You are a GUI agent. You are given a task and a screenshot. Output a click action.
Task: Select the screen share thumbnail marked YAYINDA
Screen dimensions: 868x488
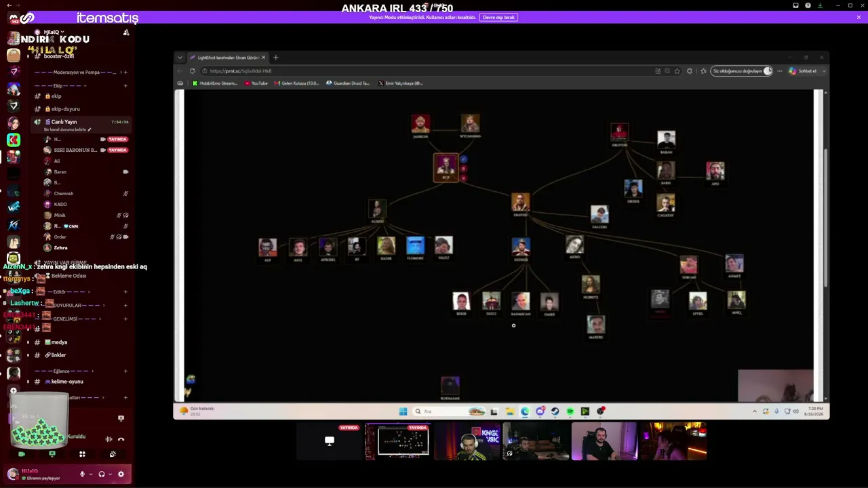399,441
